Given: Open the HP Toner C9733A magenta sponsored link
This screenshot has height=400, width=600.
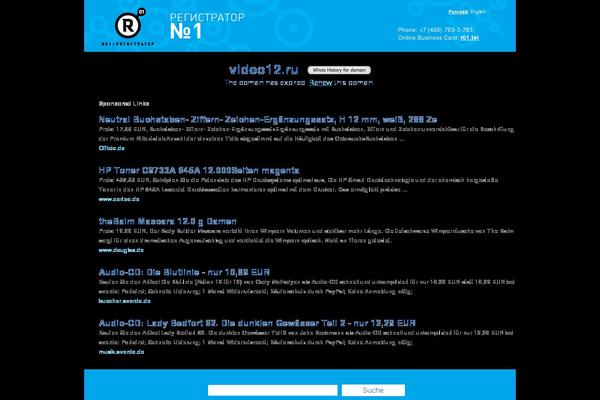Looking at the screenshot, I should [x=199, y=170].
